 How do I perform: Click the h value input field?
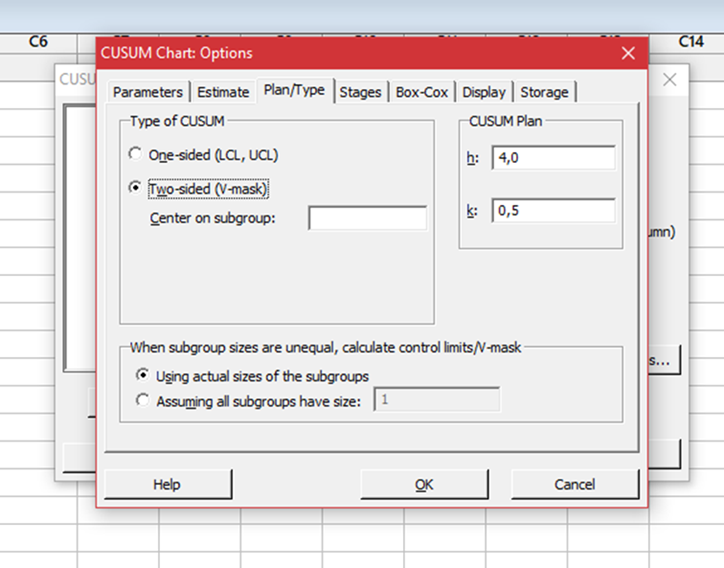pos(553,158)
